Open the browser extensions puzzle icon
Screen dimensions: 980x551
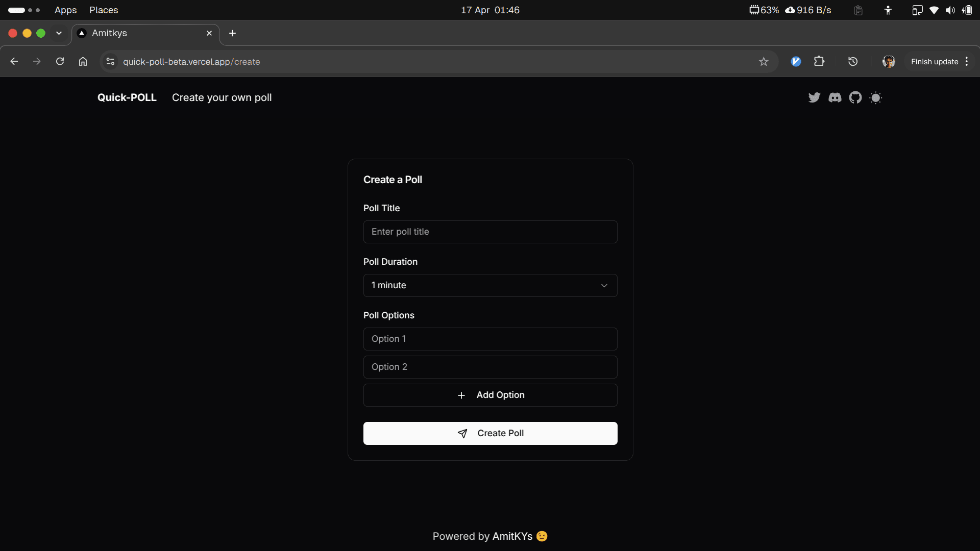819,62
